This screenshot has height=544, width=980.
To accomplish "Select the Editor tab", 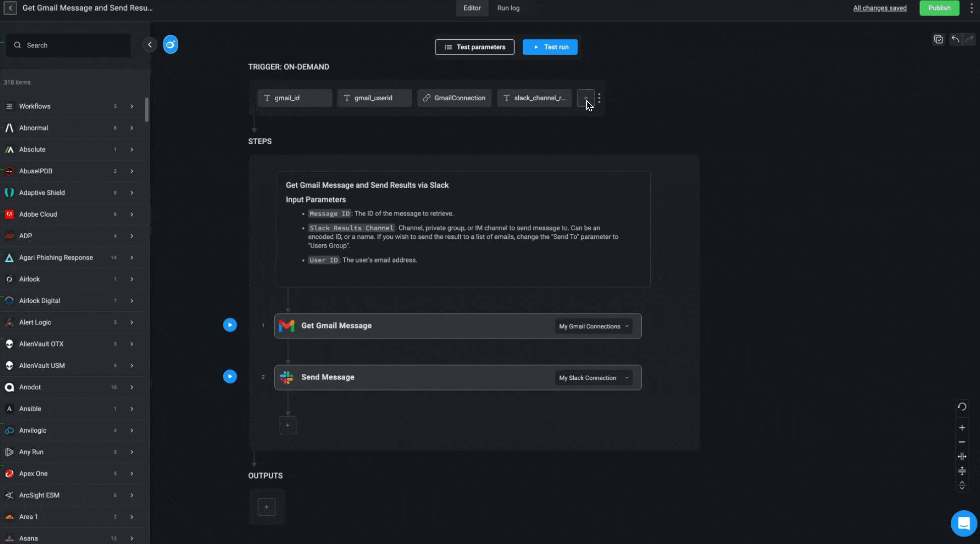I will (x=472, y=8).
